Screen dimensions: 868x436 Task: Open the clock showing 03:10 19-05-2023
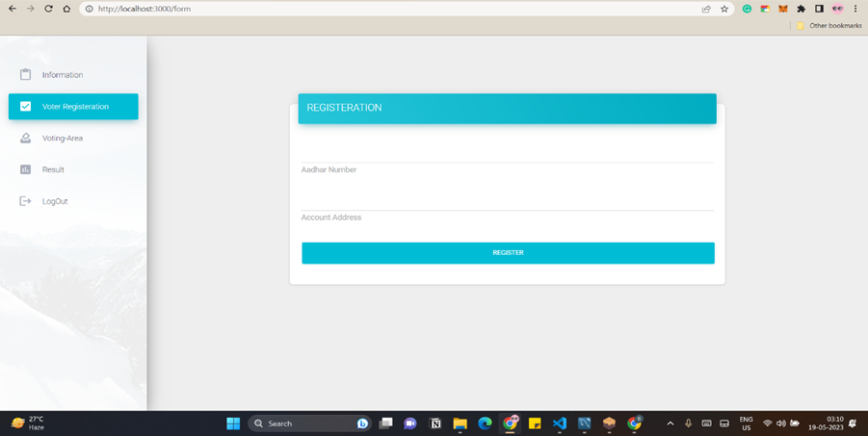825,423
